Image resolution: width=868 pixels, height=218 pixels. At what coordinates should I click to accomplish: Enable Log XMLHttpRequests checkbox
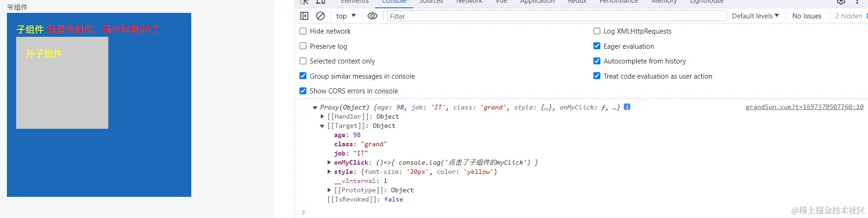[x=597, y=31]
